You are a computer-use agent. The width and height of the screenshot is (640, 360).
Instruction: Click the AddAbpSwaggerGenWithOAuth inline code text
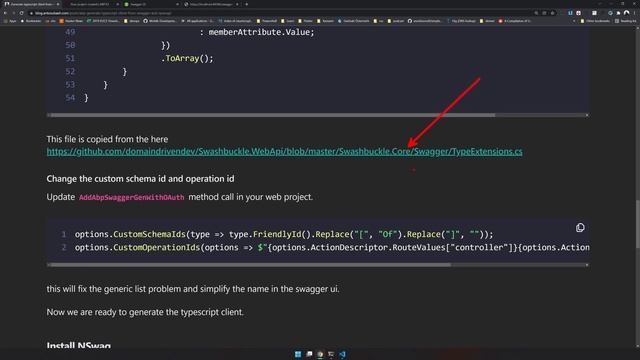pos(131,197)
